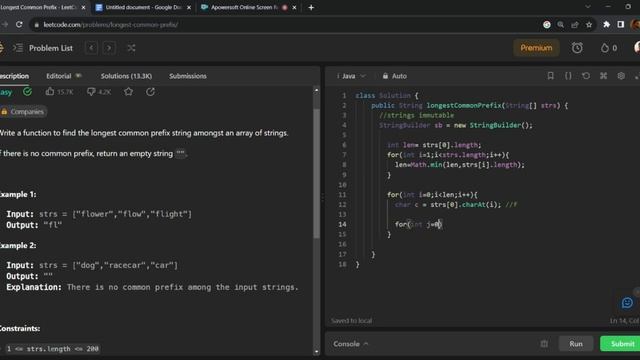Dislike the problem with thumbs down icon
This screenshot has width=640, height=360.
pyautogui.click(x=99, y=92)
